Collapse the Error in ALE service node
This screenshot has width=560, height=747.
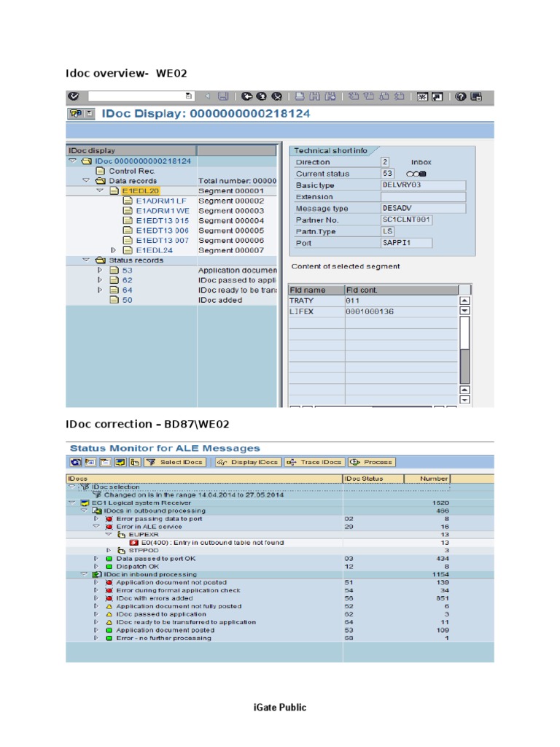tap(96, 527)
